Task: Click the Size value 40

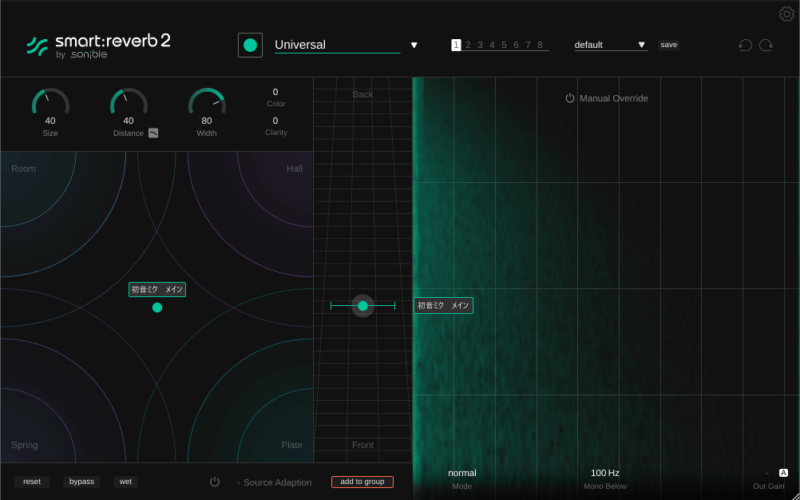Action: 50,121
